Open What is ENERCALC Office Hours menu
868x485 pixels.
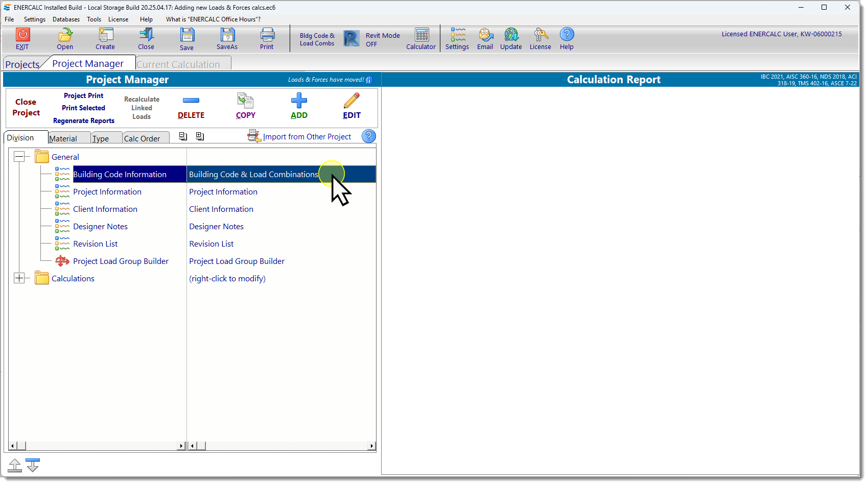coord(214,19)
